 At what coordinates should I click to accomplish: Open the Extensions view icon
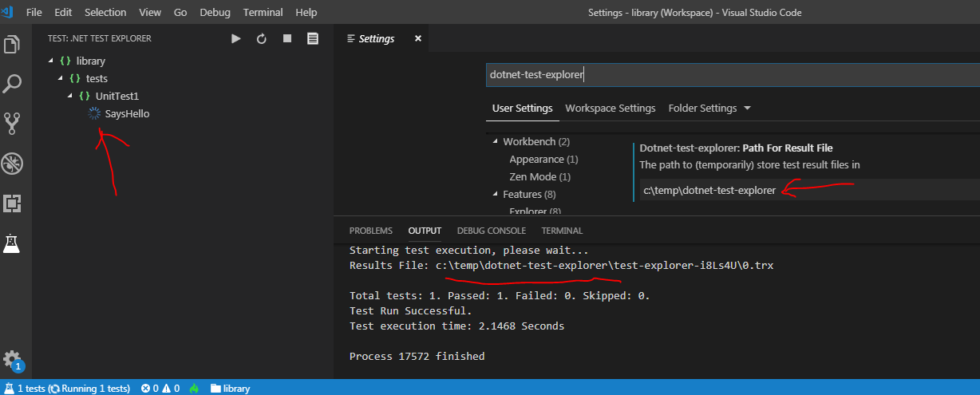(12, 203)
